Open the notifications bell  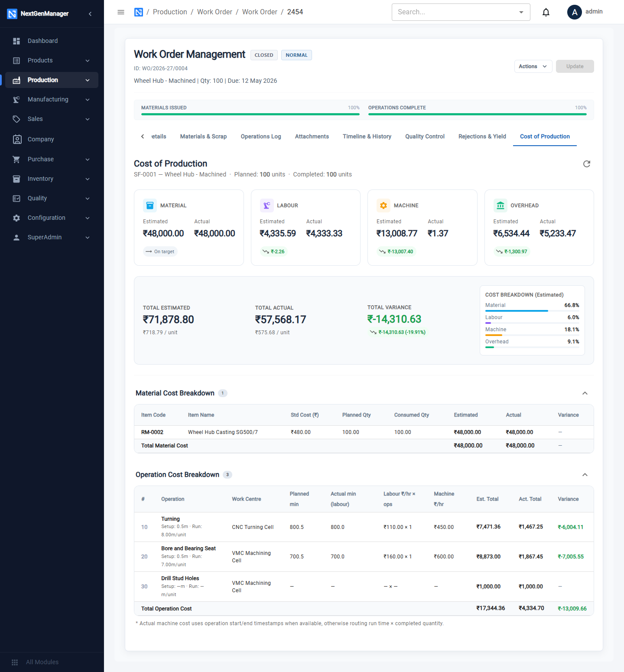tap(546, 12)
